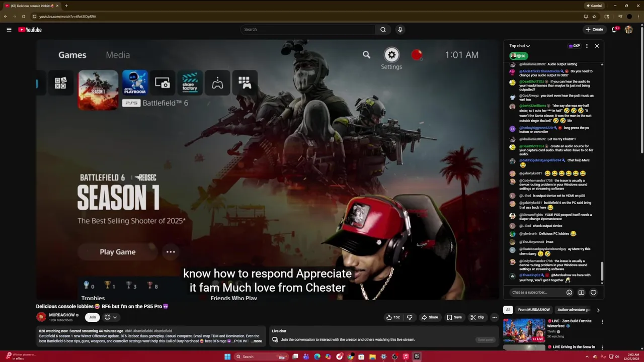
Task: Expand the description with ...more
Action: coord(257,341)
